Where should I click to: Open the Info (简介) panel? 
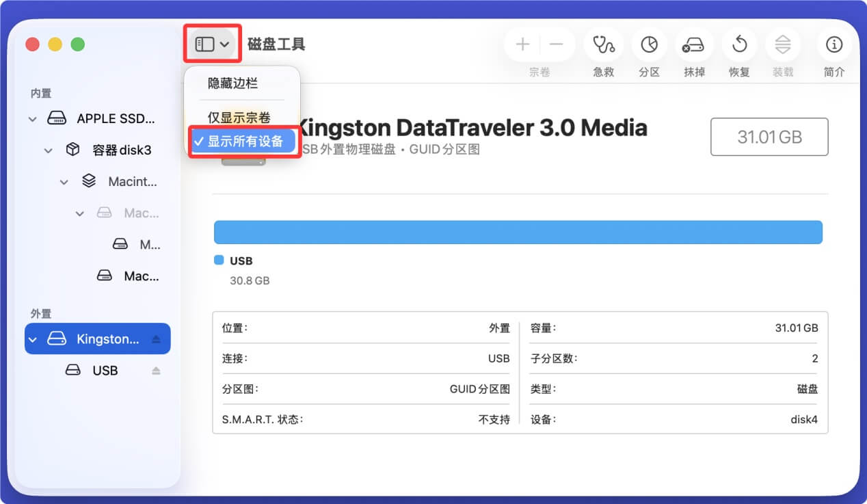click(x=833, y=45)
